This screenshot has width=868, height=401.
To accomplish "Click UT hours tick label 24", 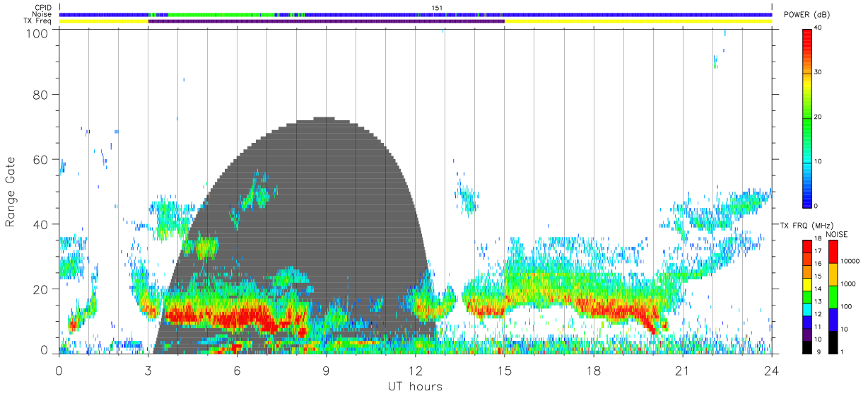I will pyautogui.click(x=772, y=370).
